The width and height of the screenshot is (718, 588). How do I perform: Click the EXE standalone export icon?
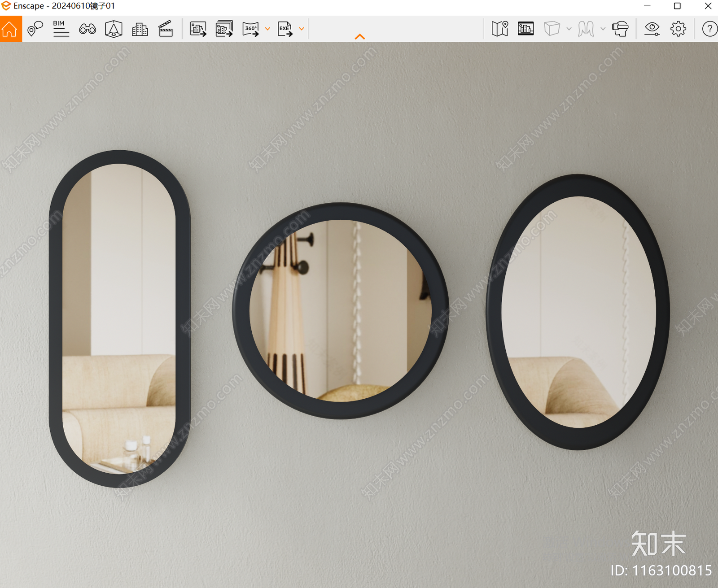tap(285, 29)
